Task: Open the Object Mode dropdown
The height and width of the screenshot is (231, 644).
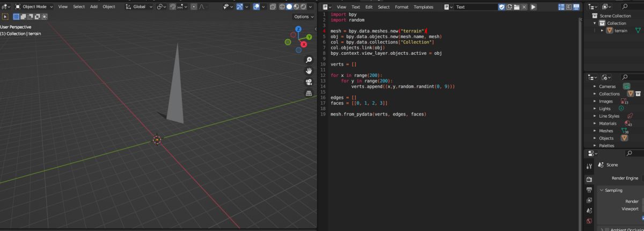Action: click(34, 7)
